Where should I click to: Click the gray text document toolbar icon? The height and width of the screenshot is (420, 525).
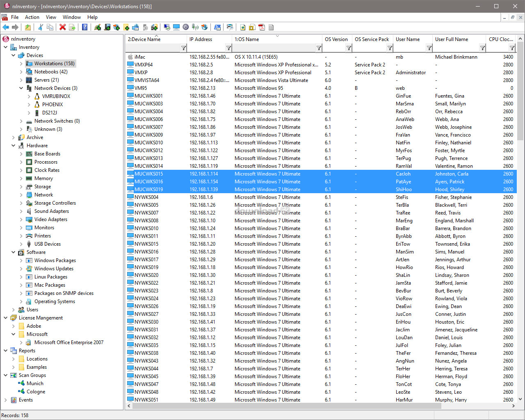[x=271, y=27]
